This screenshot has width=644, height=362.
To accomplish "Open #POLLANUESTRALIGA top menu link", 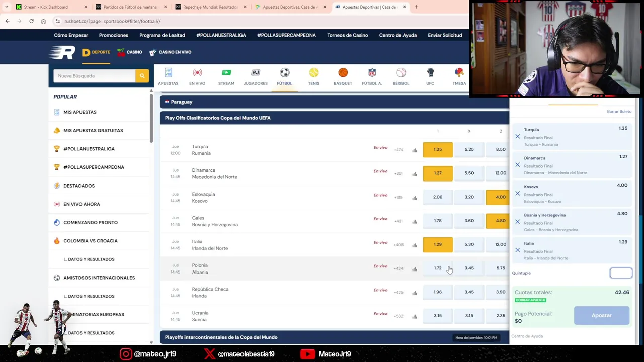I will tap(221, 35).
